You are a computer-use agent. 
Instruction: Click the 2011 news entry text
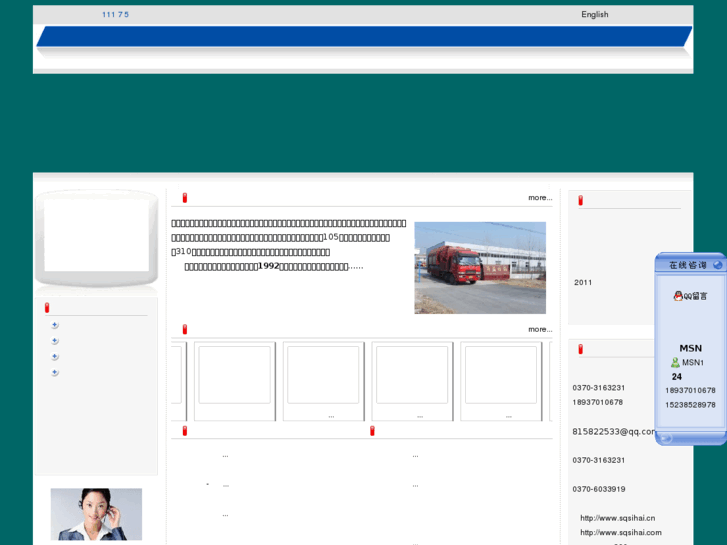(x=583, y=282)
